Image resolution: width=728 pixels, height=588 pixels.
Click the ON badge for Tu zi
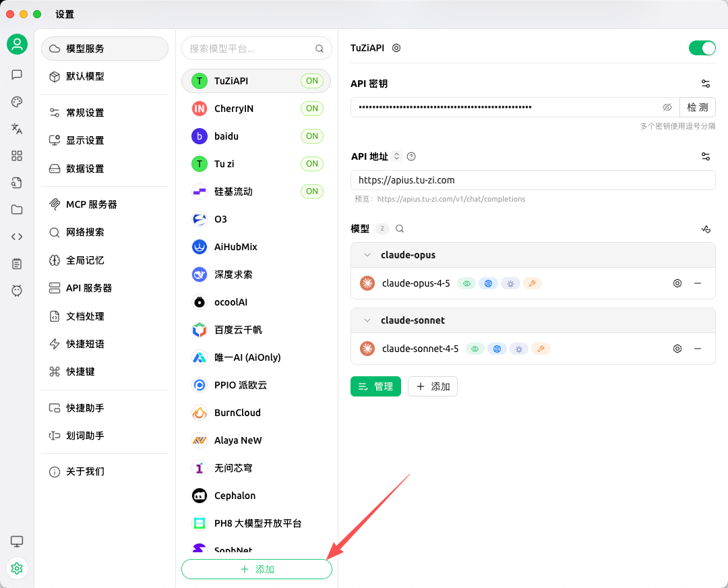point(312,163)
